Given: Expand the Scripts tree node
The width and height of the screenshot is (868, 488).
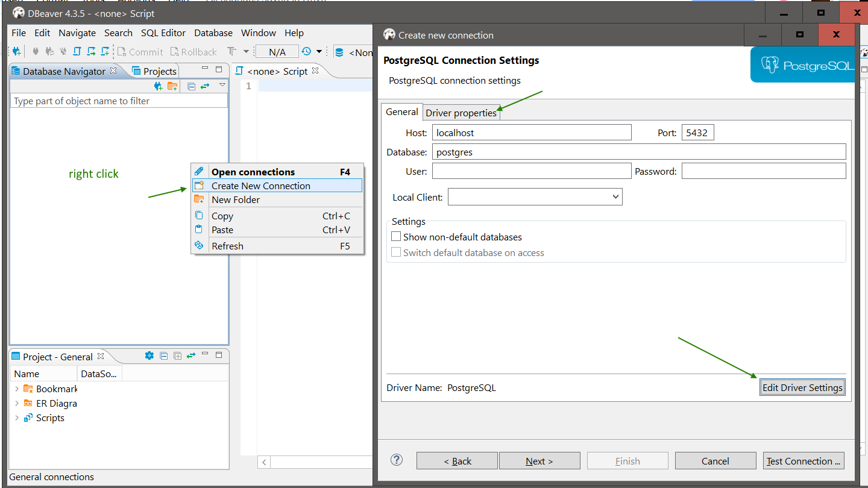Looking at the screenshot, I should [x=16, y=418].
